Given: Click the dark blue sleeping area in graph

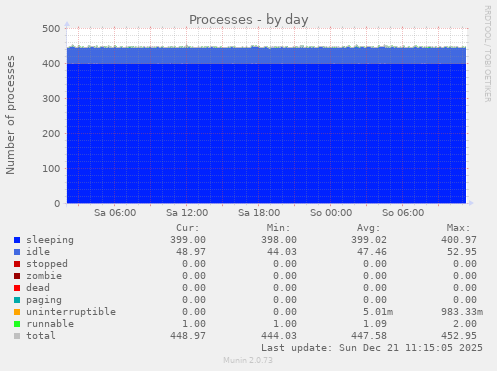Looking at the screenshot, I should point(267,133).
